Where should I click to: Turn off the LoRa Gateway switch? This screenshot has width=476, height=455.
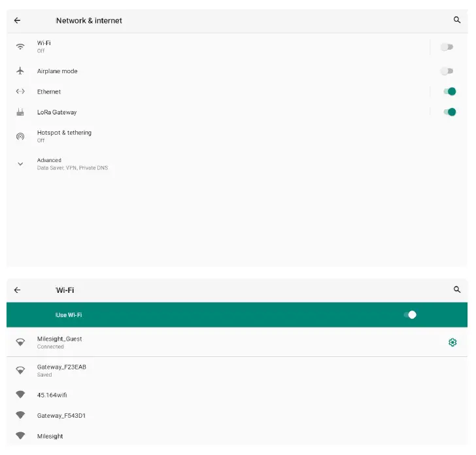[x=450, y=112]
